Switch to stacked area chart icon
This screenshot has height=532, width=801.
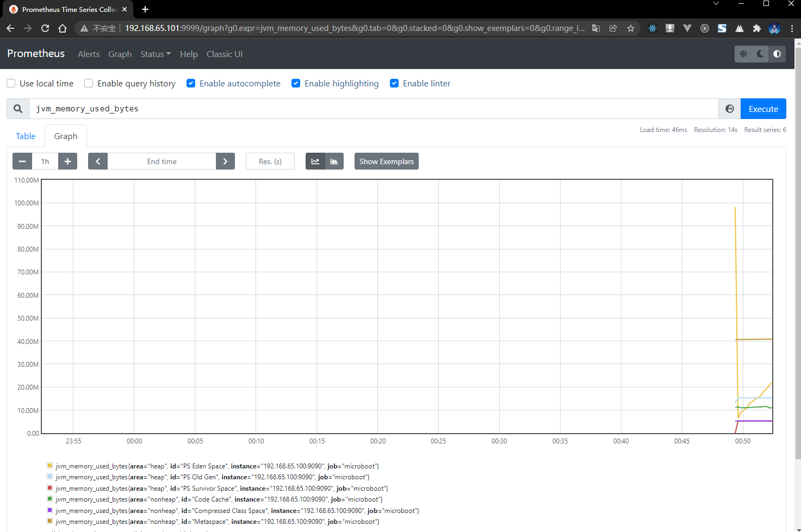click(334, 161)
